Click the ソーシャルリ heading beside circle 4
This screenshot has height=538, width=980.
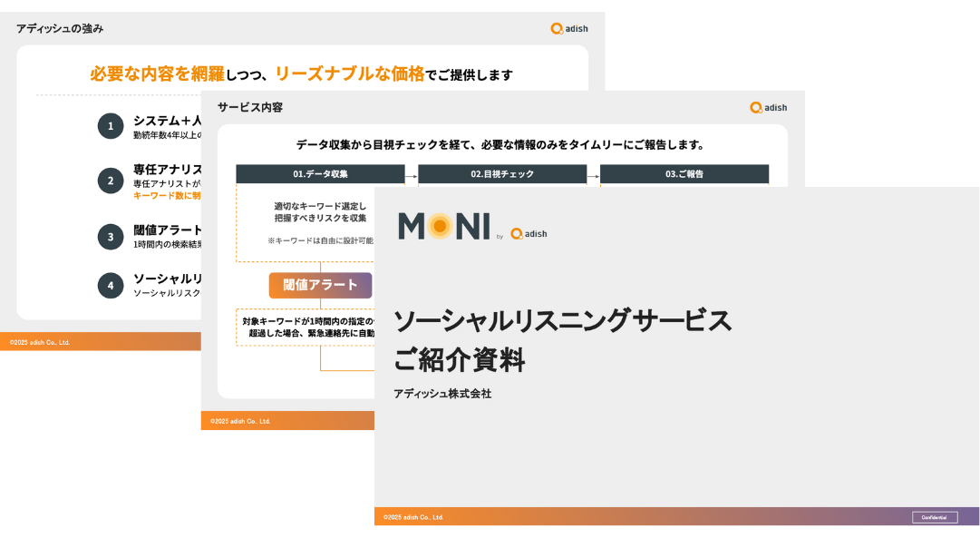point(167,279)
